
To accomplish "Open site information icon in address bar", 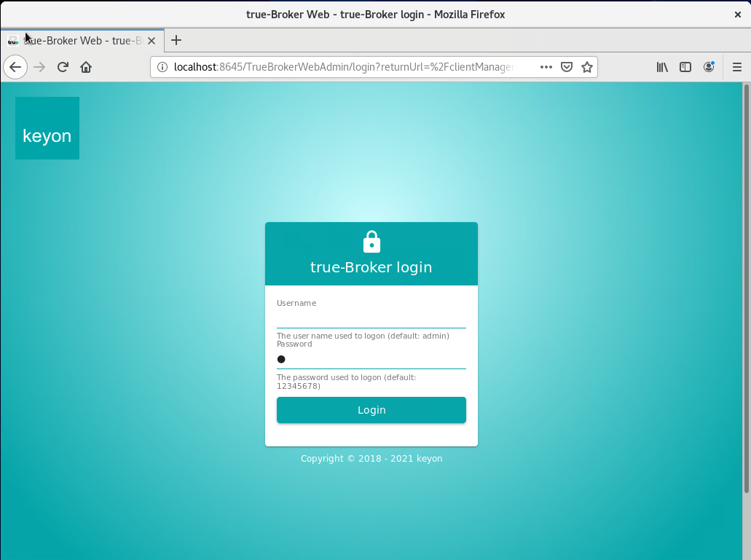I will 162,67.
